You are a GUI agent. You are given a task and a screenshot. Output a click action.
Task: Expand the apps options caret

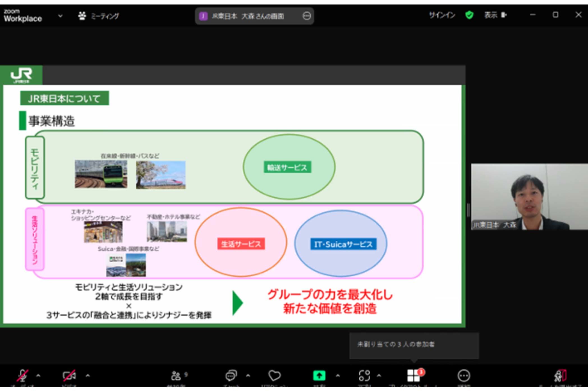pos(379,375)
